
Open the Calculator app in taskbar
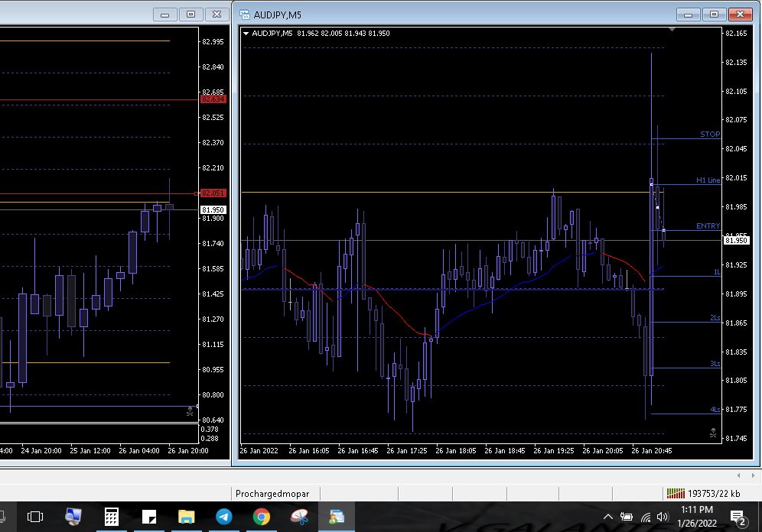112,517
